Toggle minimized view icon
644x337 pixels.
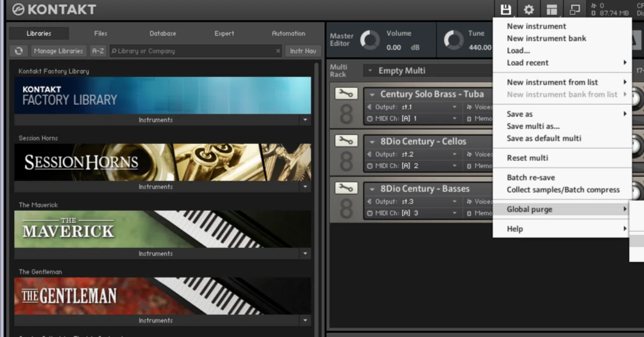(x=575, y=10)
